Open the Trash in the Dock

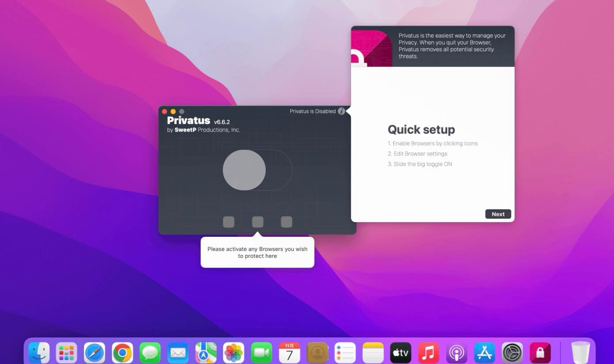(580, 353)
